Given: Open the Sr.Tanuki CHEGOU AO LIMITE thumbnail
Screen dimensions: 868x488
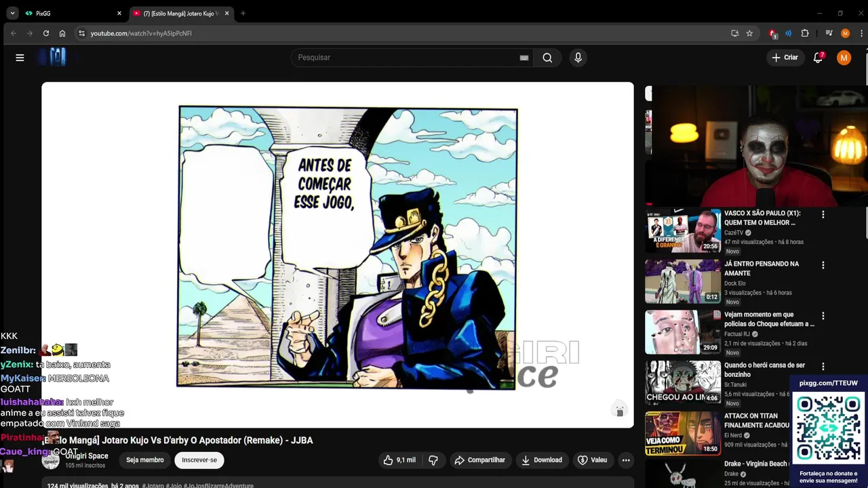Looking at the screenshot, I should pyautogui.click(x=683, y=382).
